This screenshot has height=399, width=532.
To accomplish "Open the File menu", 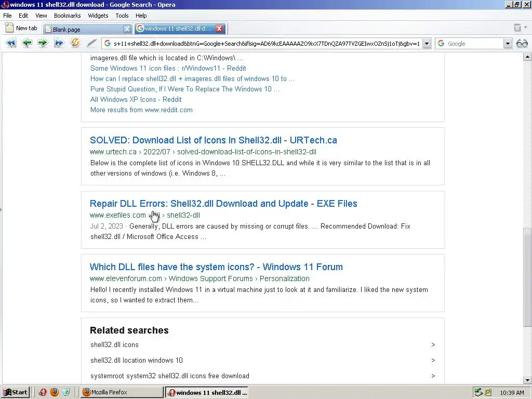I will click(x=7, y=16).
